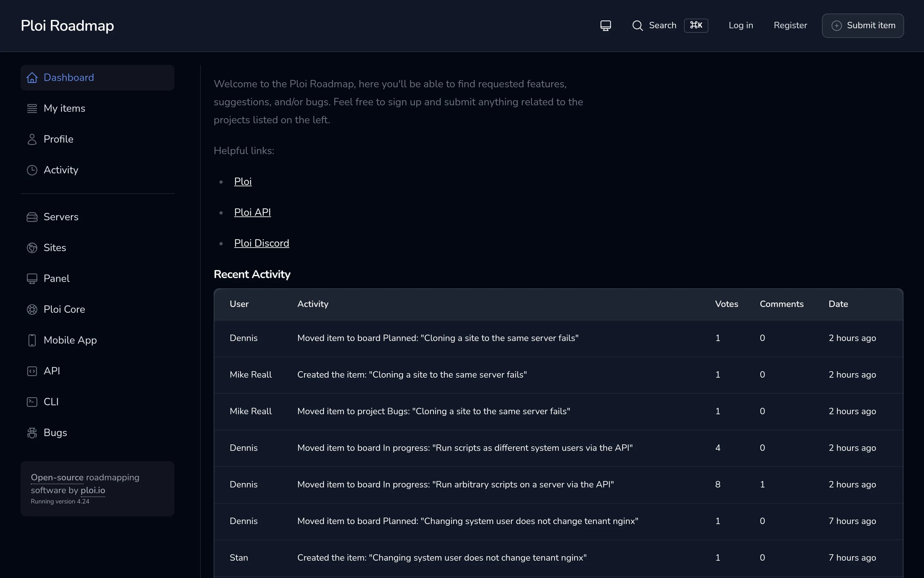924x578 pixels.
Task: Open the Ploi Discord link
Action: point(261,243)
